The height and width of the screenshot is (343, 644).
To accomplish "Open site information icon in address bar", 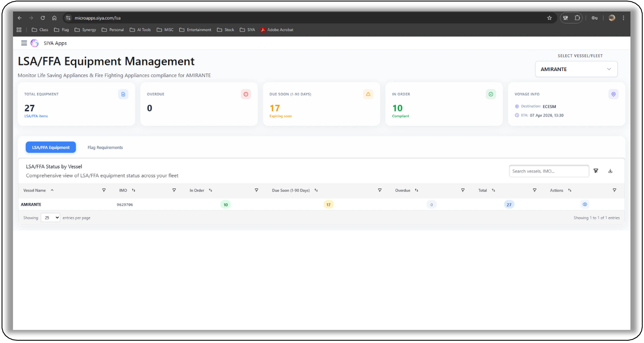I will 68,18.
